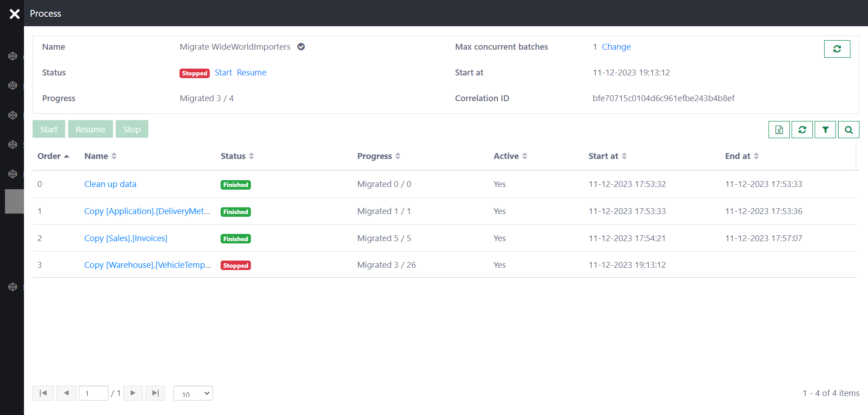Refresh the steps table
Screen dimensions: 868x415
802,130
